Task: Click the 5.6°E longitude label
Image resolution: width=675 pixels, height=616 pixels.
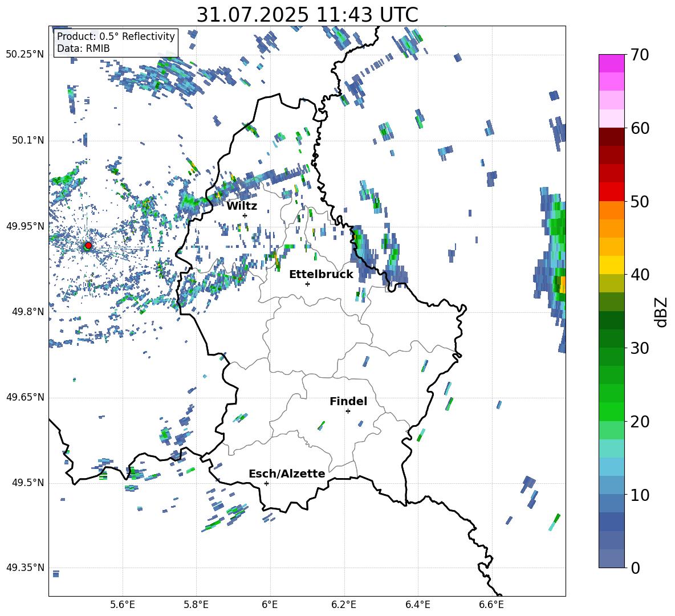Action: coord(123,605)
